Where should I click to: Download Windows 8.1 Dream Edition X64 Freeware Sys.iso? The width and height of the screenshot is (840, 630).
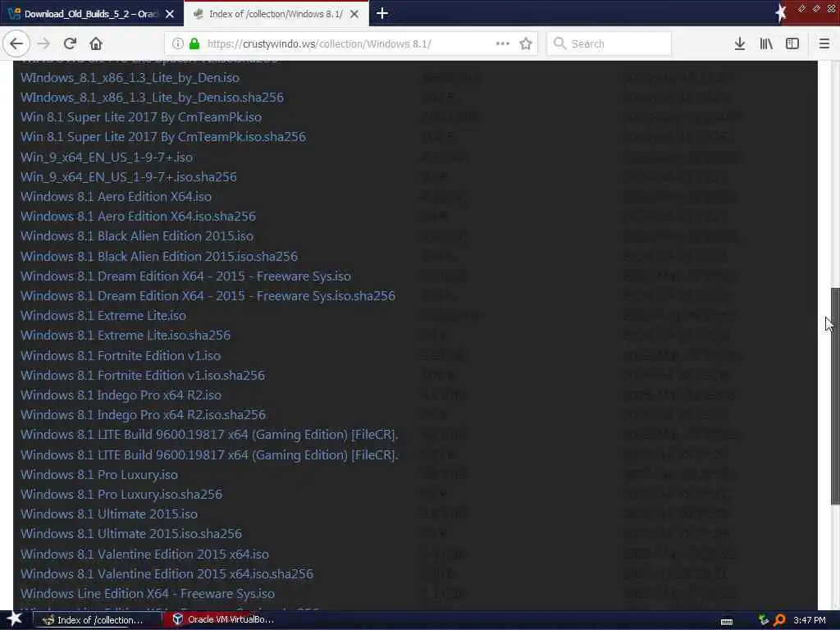pyautogui.click(x=186, y=276)
